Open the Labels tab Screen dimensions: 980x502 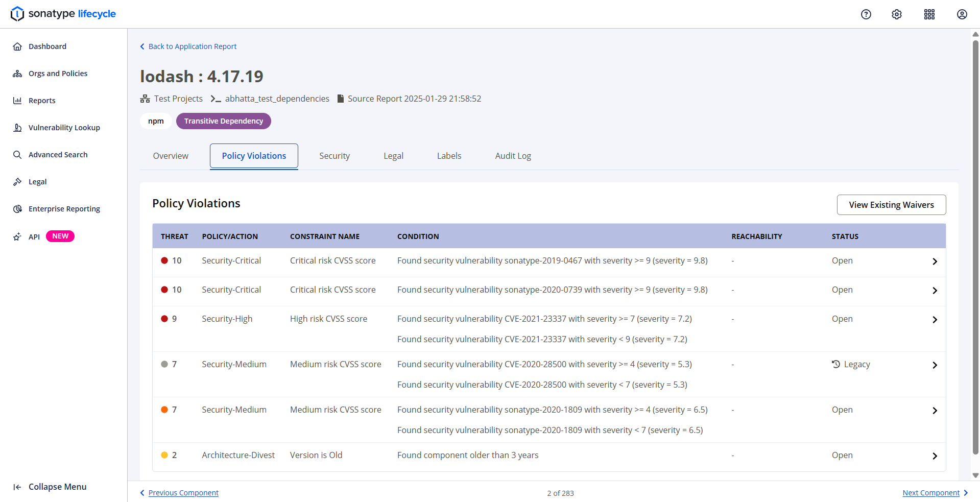(x=449, y=156)
